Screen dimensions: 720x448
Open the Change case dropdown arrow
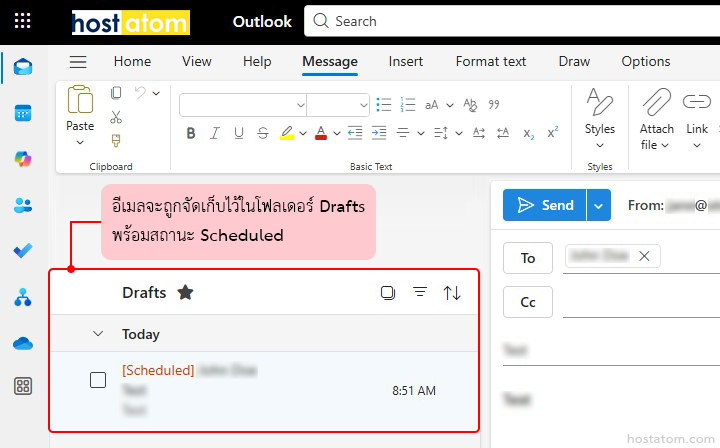click(x=450, y=105)
